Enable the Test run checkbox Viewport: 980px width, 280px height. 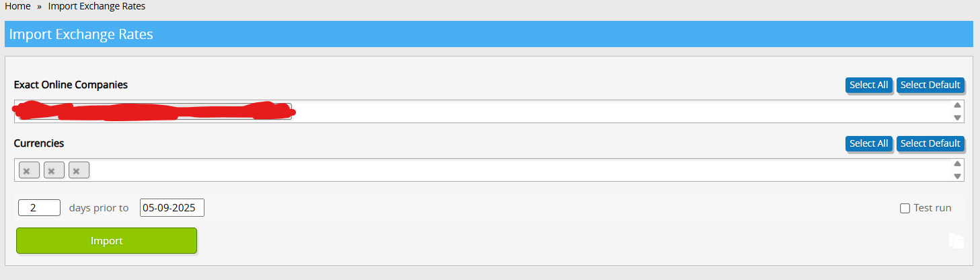[905, 208]
